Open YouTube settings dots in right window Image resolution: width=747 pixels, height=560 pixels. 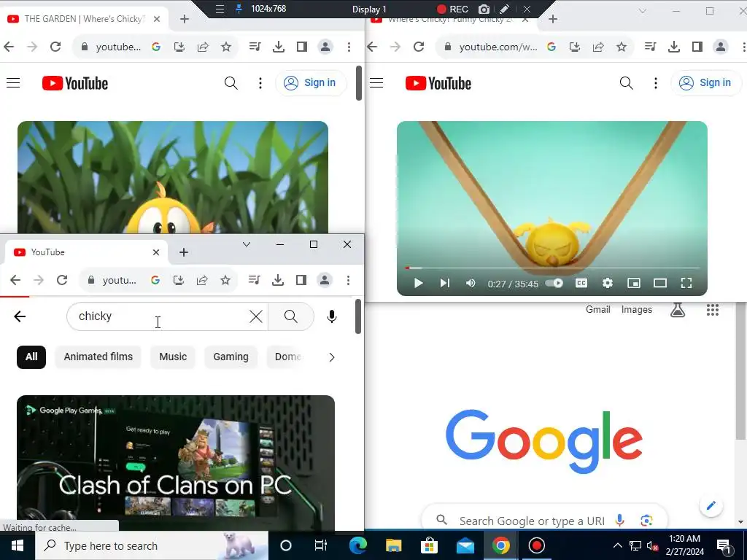(x=656, y=83)
